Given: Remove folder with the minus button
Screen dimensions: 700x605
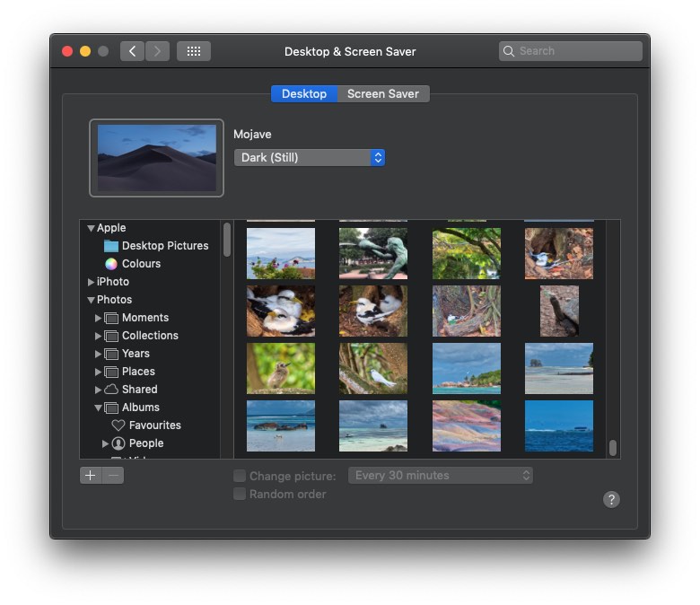Looking at the screenshot, I should tap(113, 476).
